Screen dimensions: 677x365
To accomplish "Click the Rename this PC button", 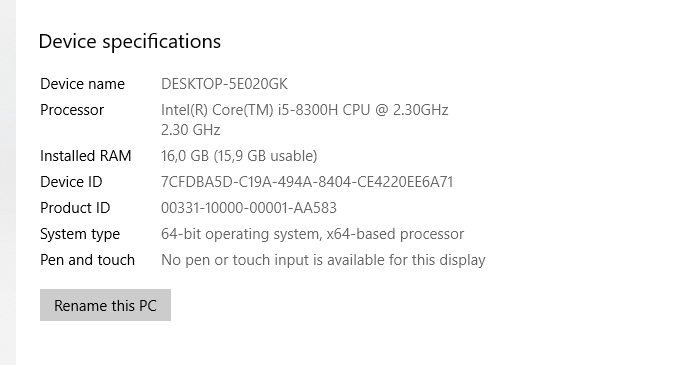I will click(105, 305).
